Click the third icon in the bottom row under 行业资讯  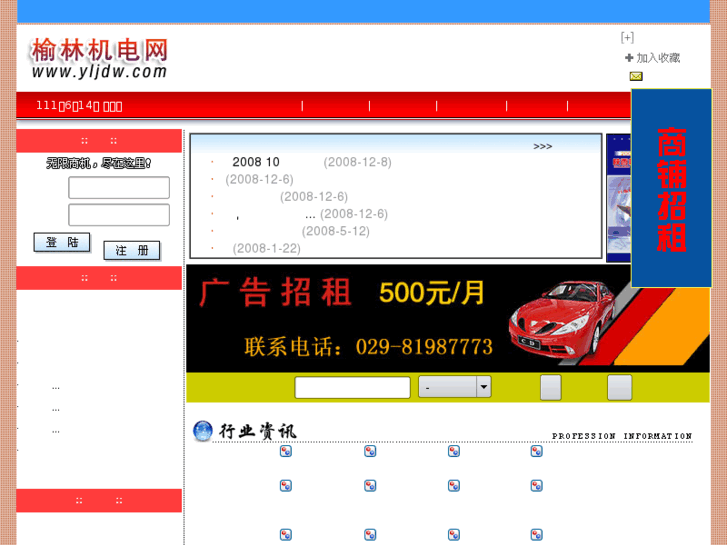(454, 535)
